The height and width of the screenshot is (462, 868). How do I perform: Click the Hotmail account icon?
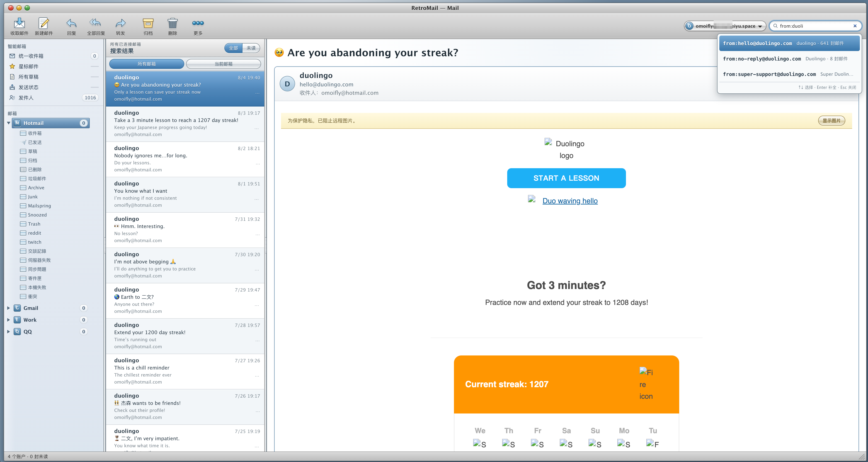click(x=17, y=123)
